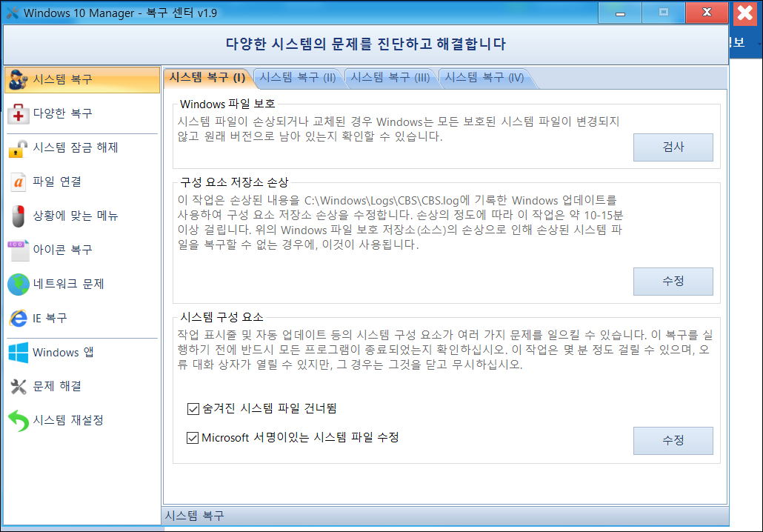The height and width of the screenshot is (532, 763).
Task: Click the Windows 파일 보호 group title
Action: pos(227,104)
